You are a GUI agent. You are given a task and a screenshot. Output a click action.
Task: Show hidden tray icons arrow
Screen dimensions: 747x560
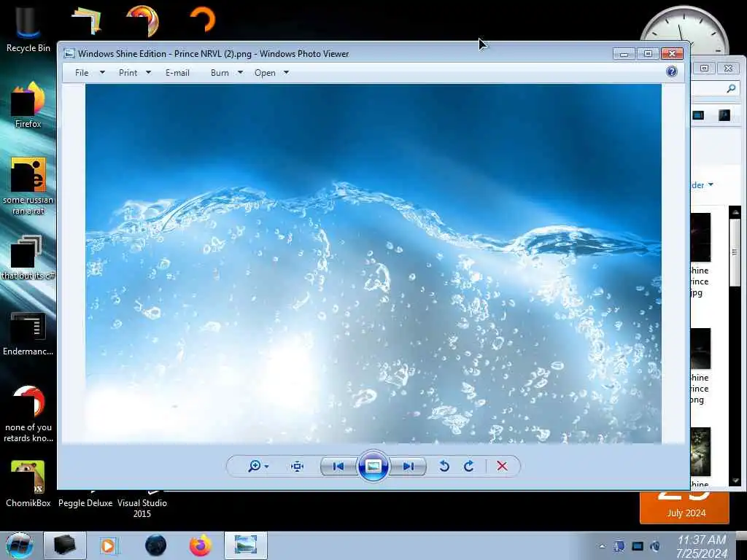602,546
